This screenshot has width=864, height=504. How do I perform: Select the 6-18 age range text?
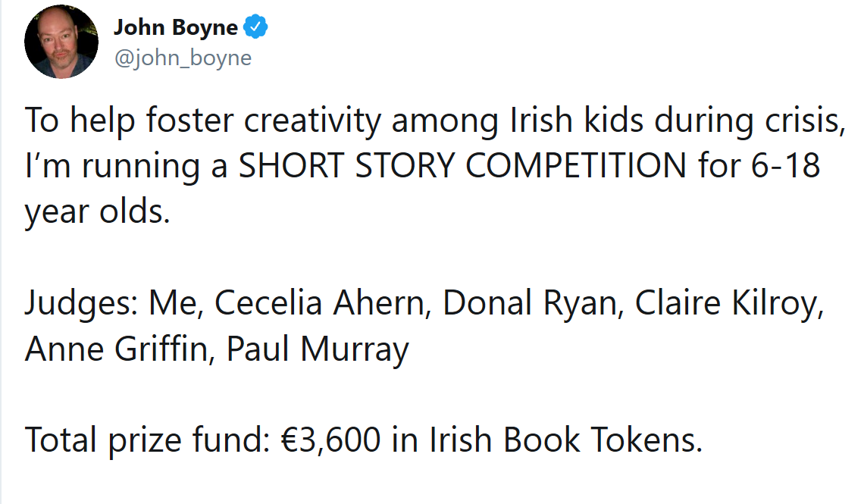click(x=786, y=165)
